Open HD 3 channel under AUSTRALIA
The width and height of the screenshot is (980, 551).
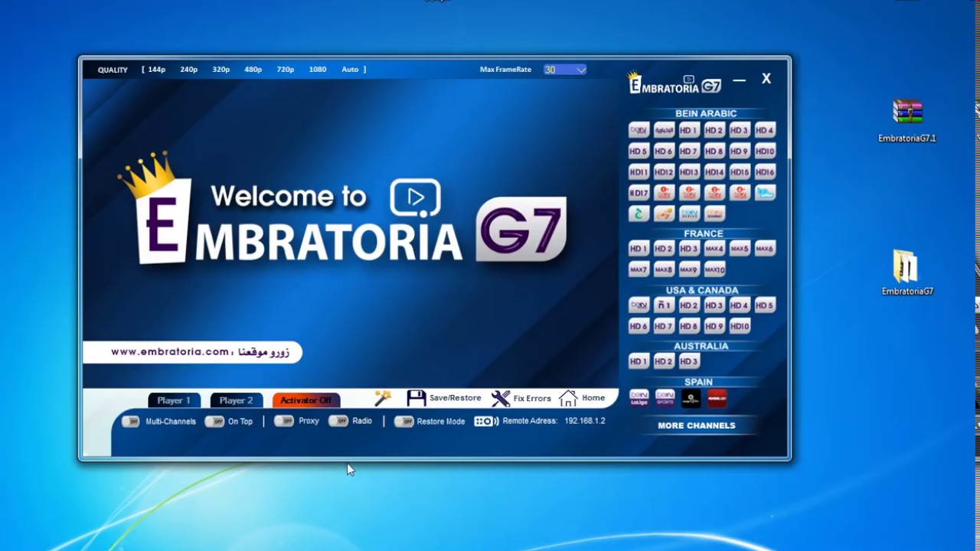689,361
